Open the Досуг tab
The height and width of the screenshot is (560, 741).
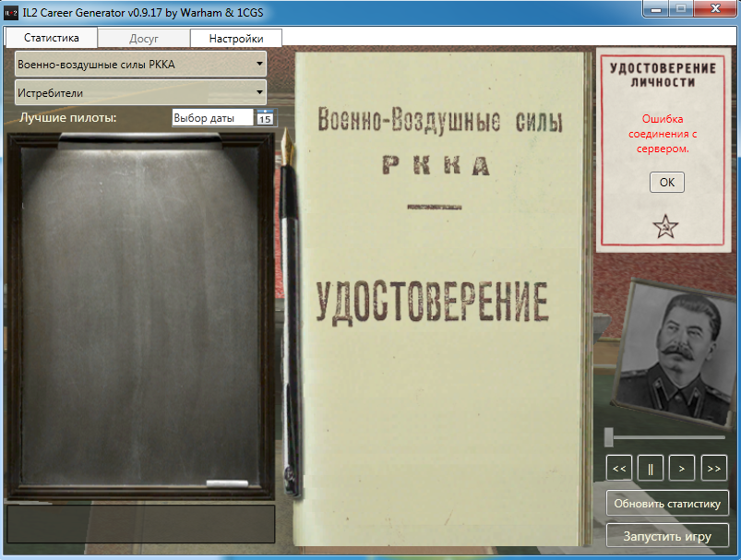tap(144, 39)
